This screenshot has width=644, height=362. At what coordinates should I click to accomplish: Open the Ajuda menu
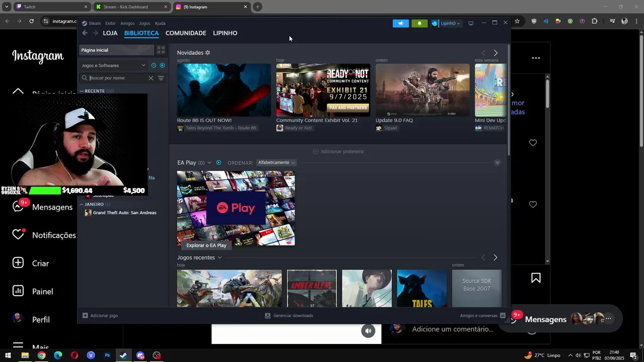click(x=160, y=23)
